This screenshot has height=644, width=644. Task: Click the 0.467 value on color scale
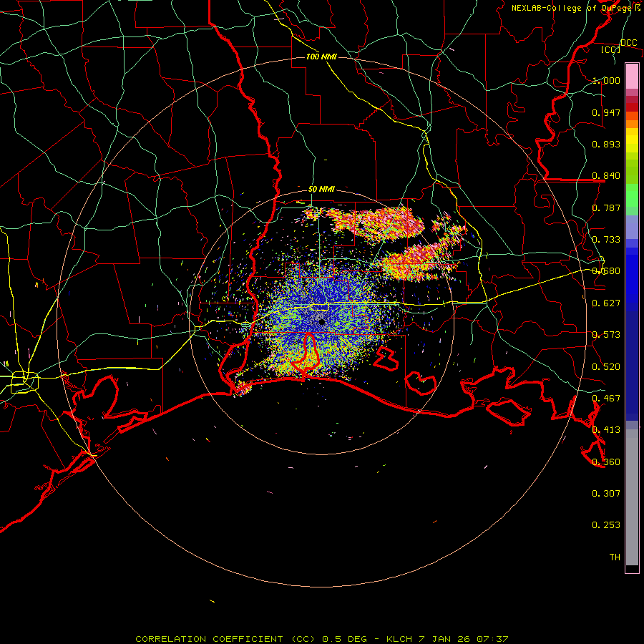[606, 399]
